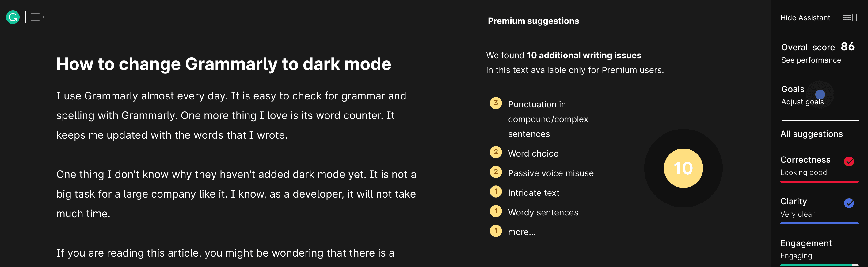This screenshot has width=868, height=267.
Task: Click the red Correctness progress bar
Action: coord(819,182)
